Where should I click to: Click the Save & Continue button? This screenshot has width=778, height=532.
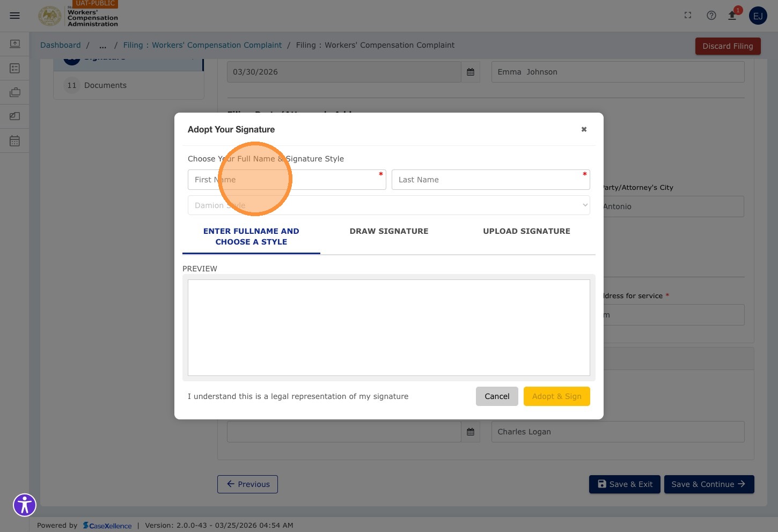pos(709,484)
